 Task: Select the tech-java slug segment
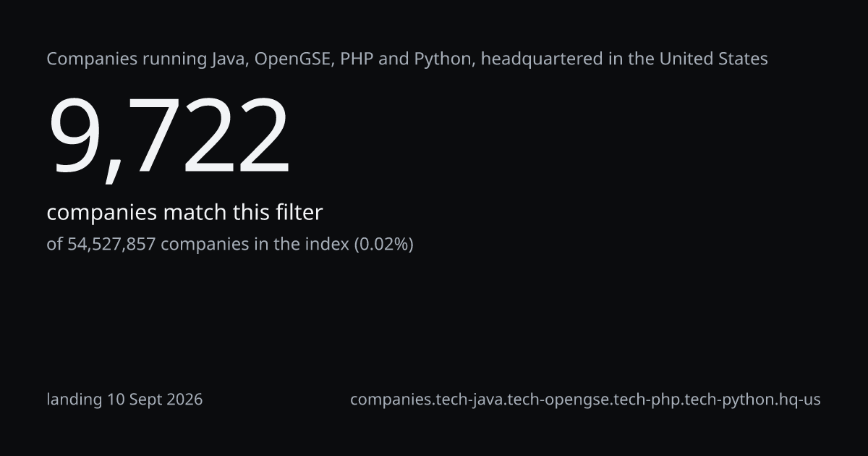coord(465,400)
